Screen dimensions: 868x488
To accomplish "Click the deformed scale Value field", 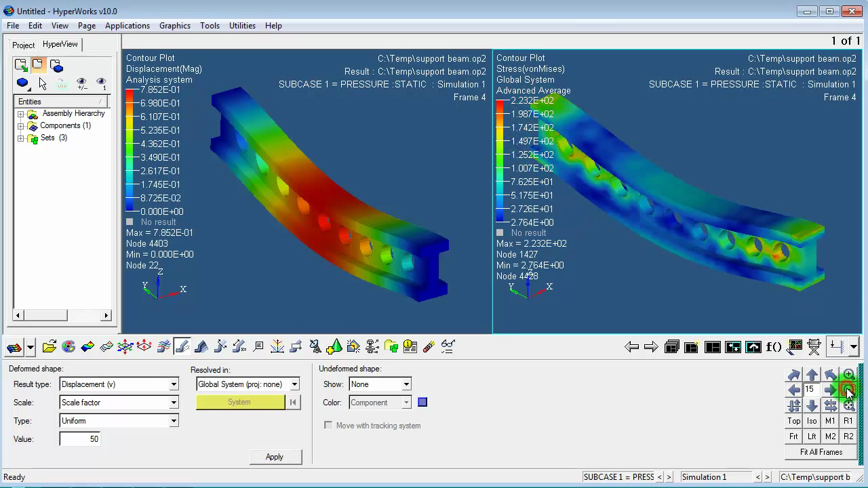I will coord(80,439).
